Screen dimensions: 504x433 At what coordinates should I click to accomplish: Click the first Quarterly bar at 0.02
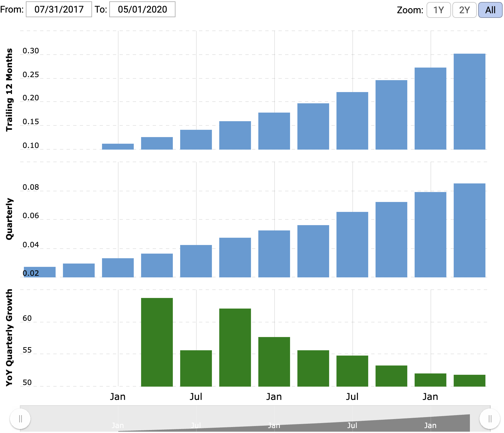pyautogui.click(x=40, y=272)
